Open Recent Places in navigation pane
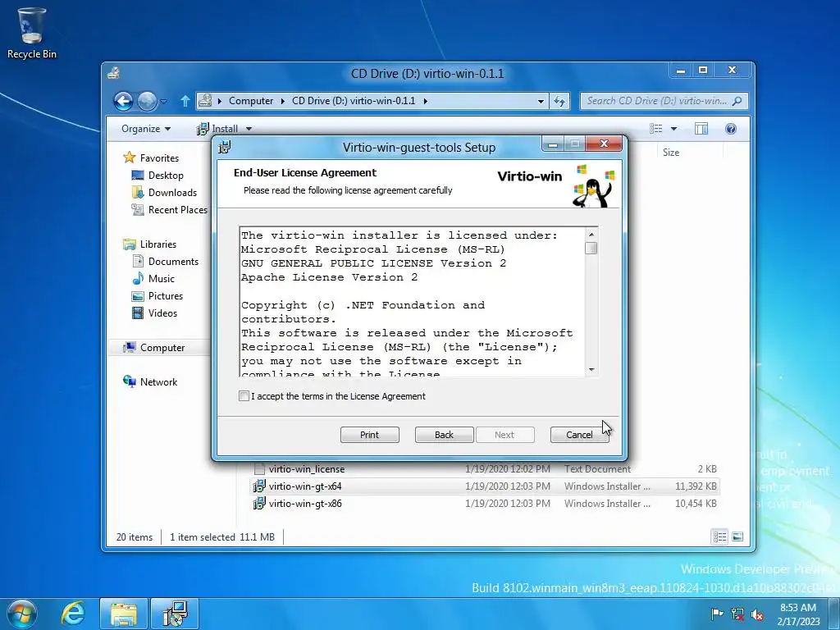840x630 pixels. click(x=177, y=209)
